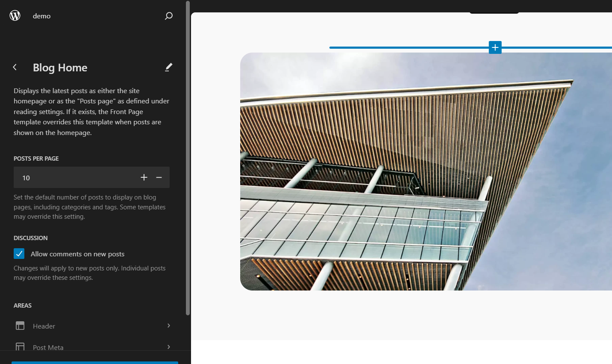Screen dimensions: 612x364
Task: Click the AREAS section heading
Action: click(23, 305)
